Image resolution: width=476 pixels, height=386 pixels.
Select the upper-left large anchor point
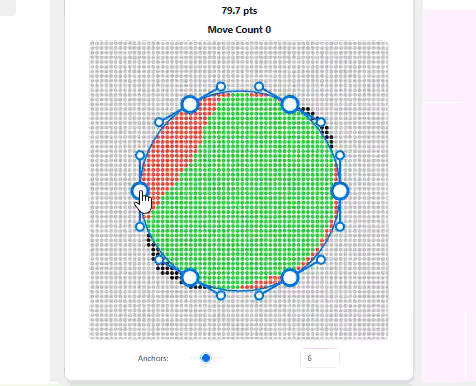190,104
